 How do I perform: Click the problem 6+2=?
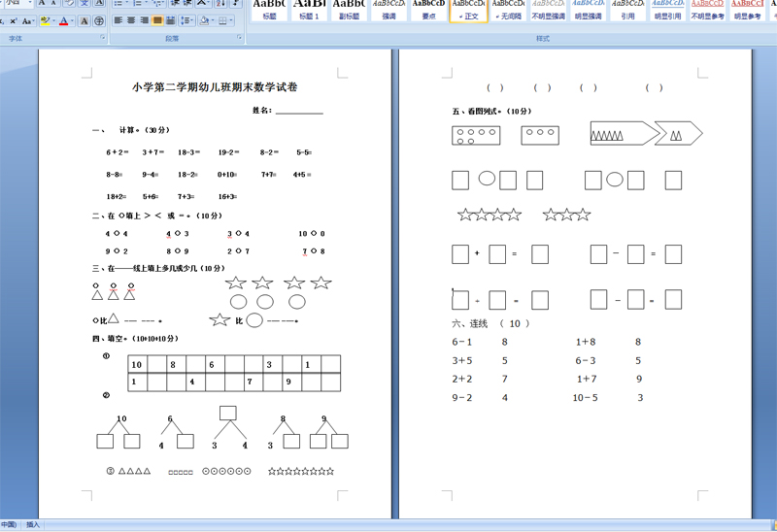[x=117, y=152]
